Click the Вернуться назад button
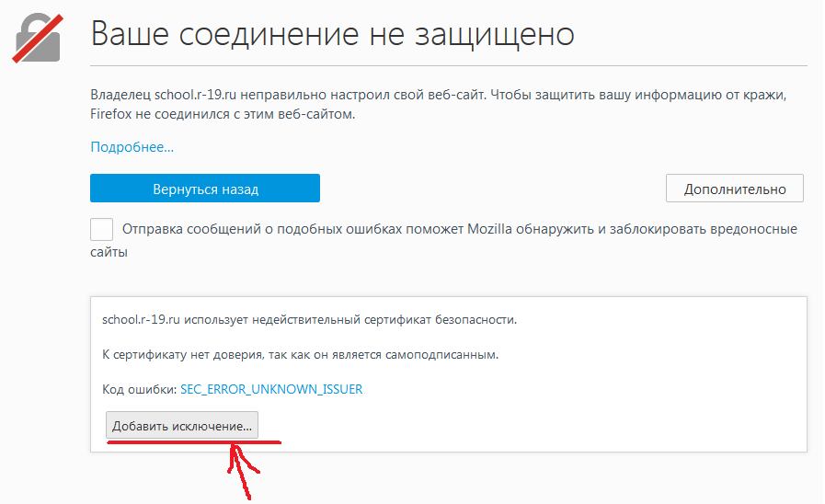 205,189
